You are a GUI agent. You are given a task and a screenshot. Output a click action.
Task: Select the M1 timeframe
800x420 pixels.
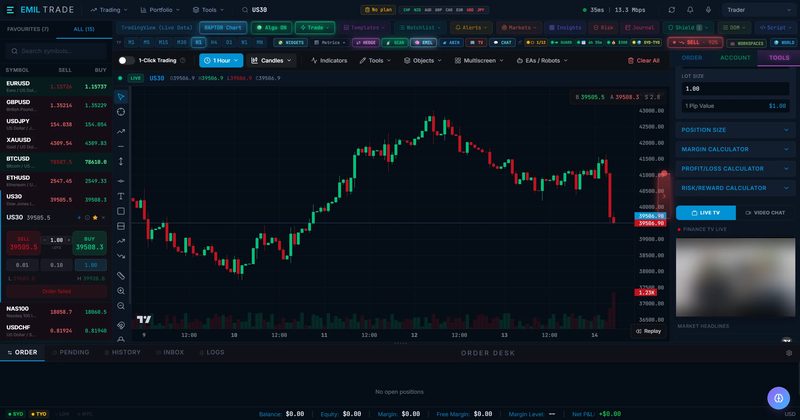pos(131,42)
